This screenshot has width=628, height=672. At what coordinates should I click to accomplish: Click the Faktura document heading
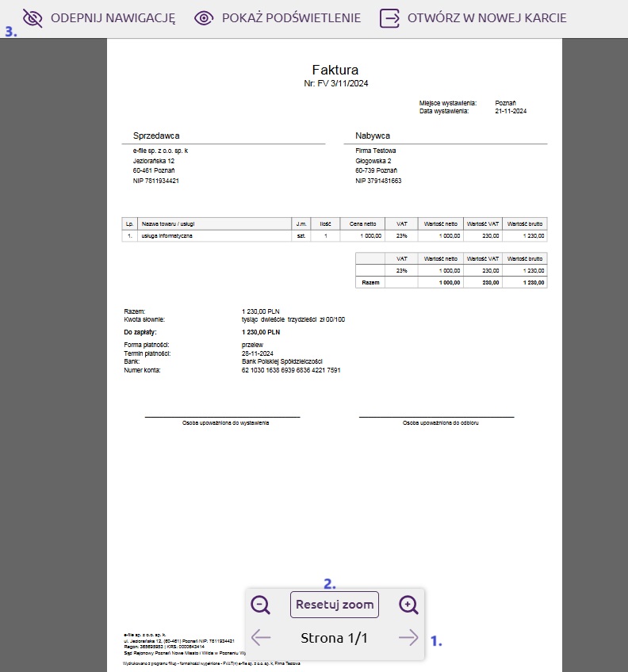coord(335,70)
